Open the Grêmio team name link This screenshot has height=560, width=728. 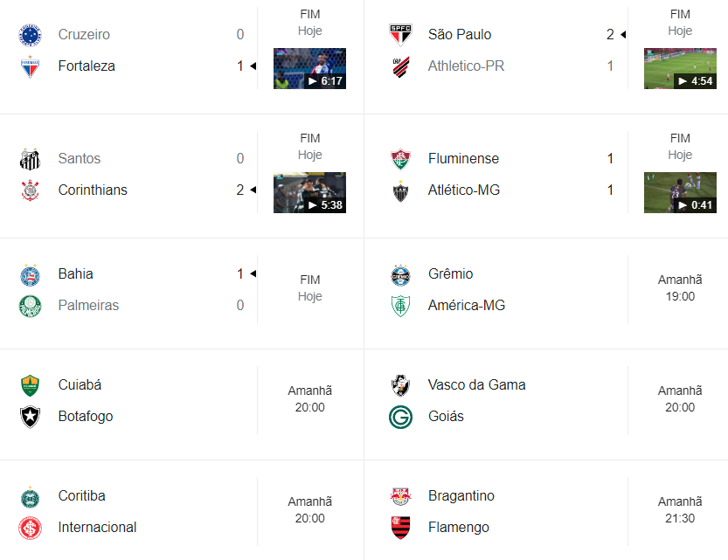[x=450, y=274]
